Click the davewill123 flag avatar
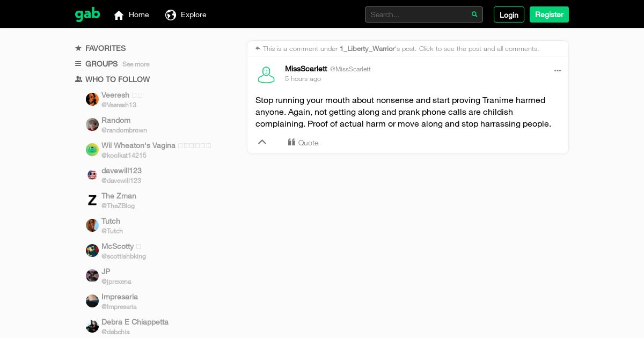Viewport: 644px width, 338px height. pos(92,175)
